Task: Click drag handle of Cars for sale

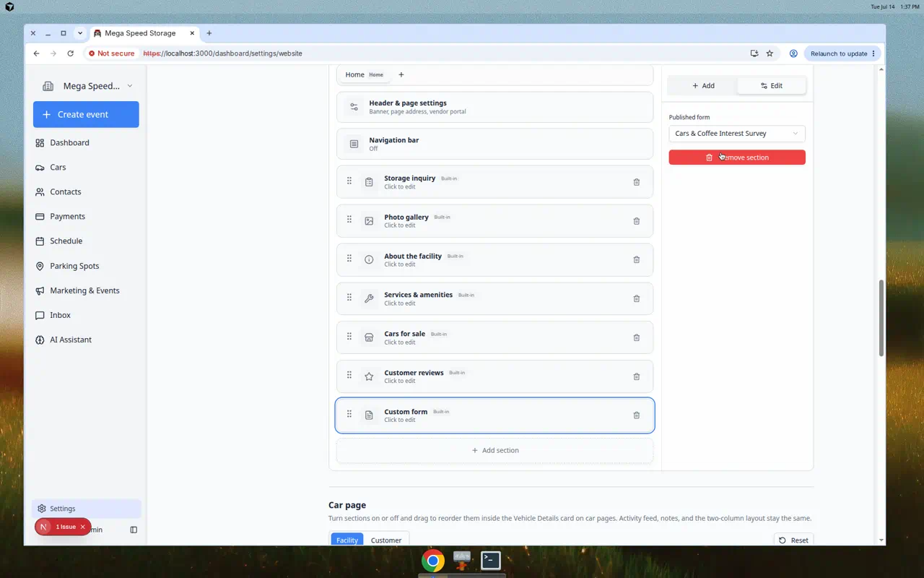Action: click(x=349, y=337)
